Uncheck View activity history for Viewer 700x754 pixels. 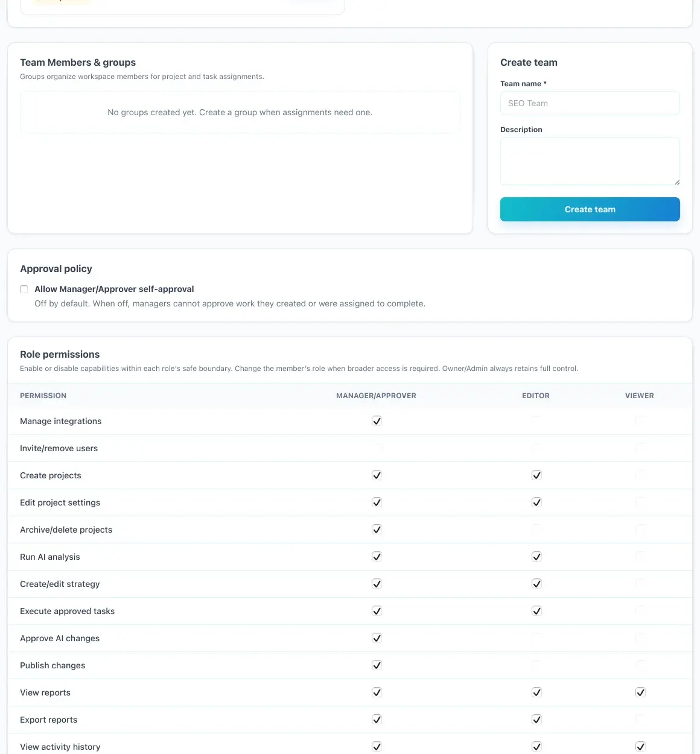(640, 747)
